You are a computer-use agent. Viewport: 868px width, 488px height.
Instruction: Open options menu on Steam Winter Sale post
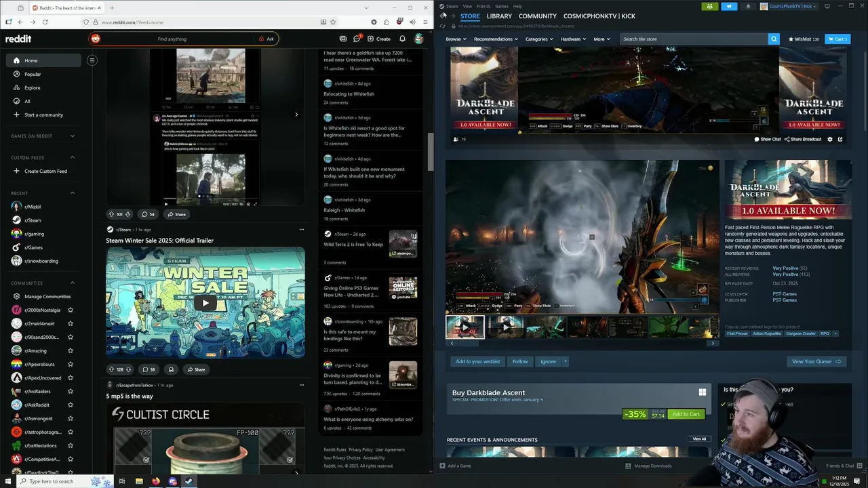[x=301, y=230]
